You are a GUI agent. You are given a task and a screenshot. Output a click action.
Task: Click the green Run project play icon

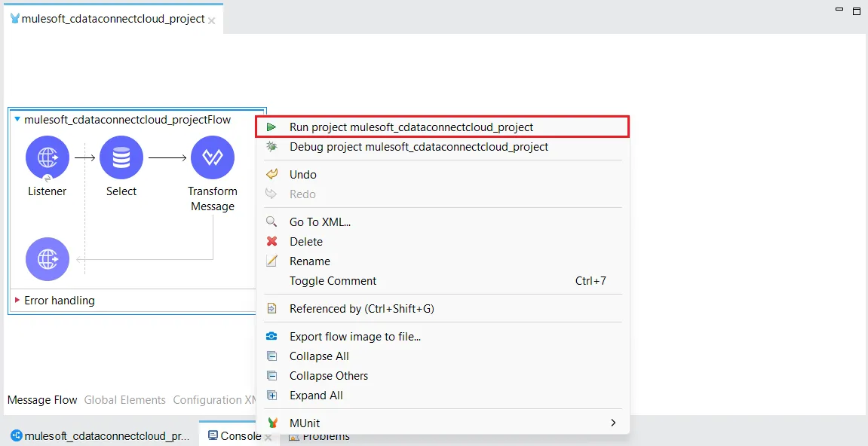(x=271, y=127)
